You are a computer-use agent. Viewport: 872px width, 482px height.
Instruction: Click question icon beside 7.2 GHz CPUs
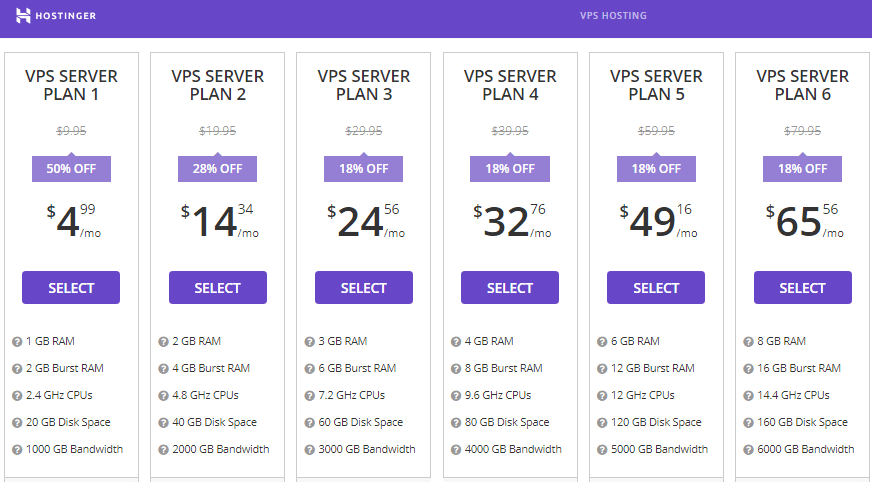click(310, 396)
